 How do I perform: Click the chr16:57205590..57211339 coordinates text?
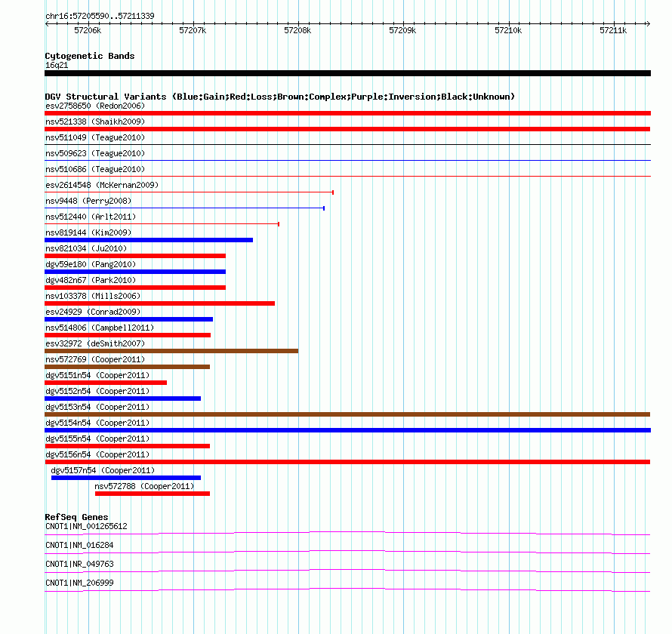click(100, 16)
